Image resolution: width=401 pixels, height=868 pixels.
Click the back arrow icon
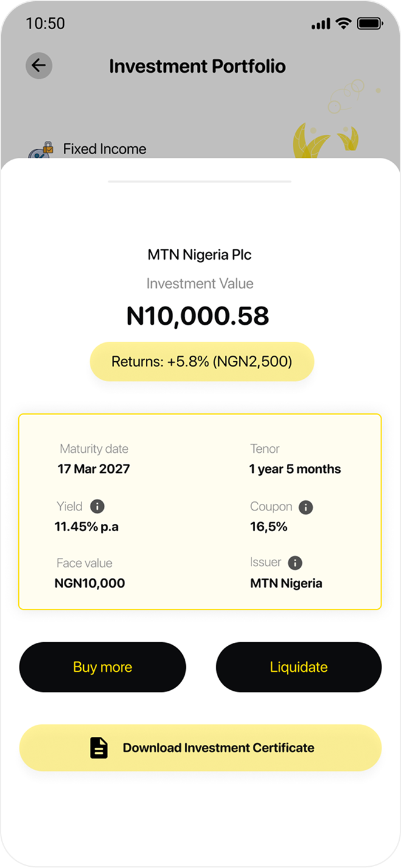coord(39,66)
